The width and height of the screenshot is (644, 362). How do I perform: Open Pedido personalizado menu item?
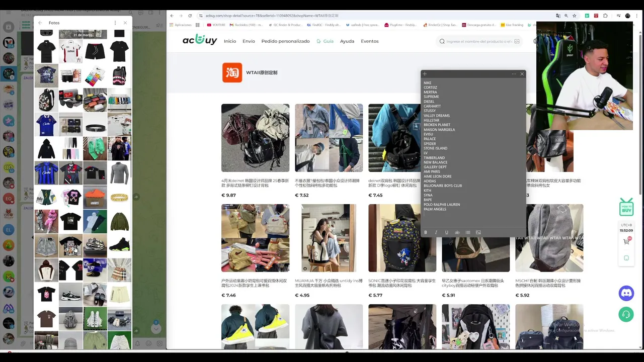[x=285, y=41]
